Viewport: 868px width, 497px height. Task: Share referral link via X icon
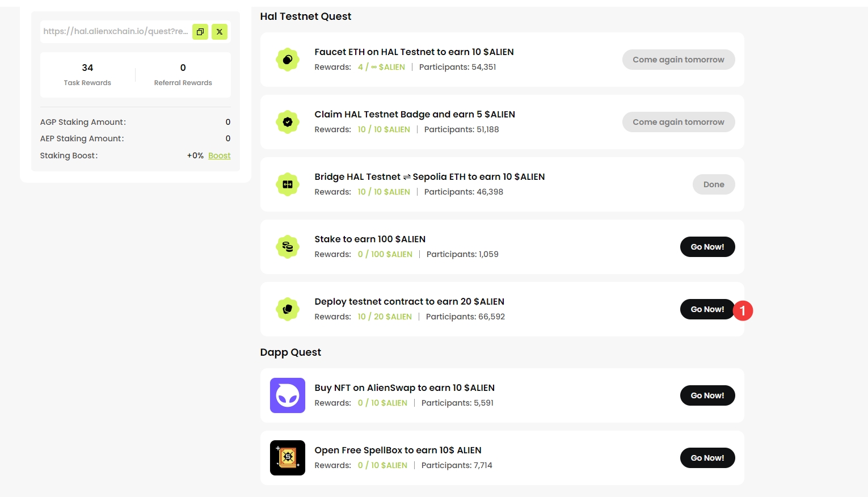pyautogui.click(x=220, y=32)
